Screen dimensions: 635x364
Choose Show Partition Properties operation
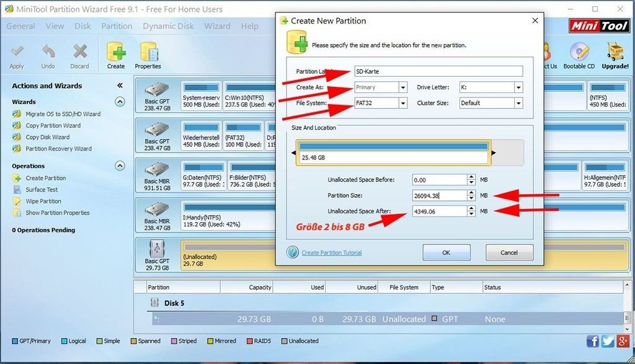tap(58, 213)
